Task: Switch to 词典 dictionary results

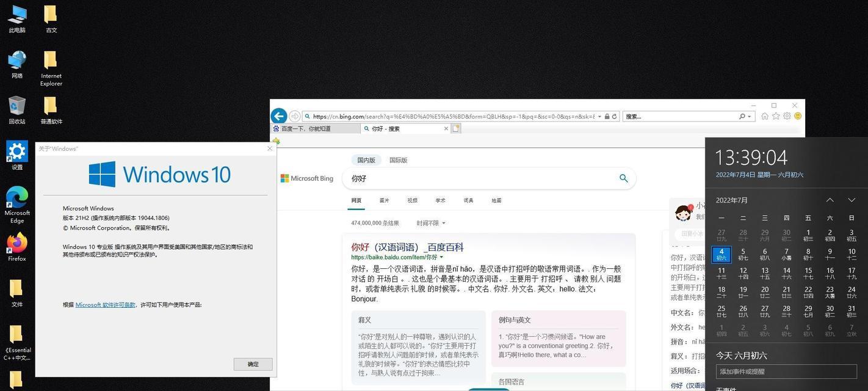Action: tap(468, 200)
